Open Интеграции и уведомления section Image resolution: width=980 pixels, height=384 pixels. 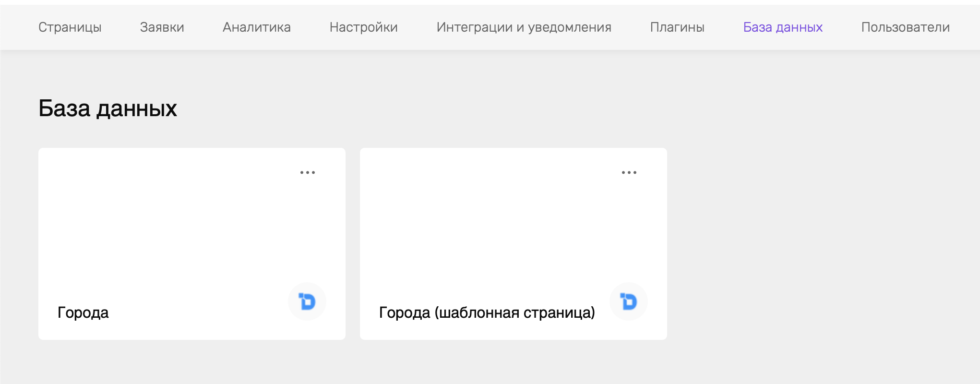[x=524, y=27]
